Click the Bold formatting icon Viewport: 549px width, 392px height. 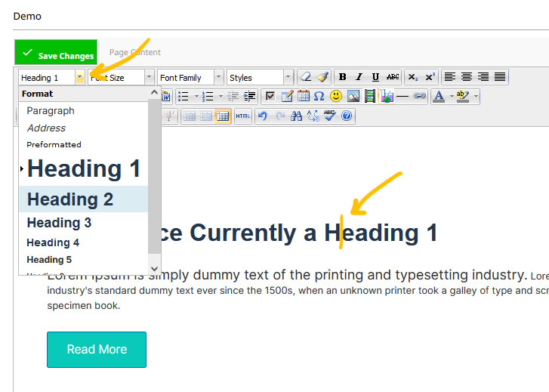(343, 77)
